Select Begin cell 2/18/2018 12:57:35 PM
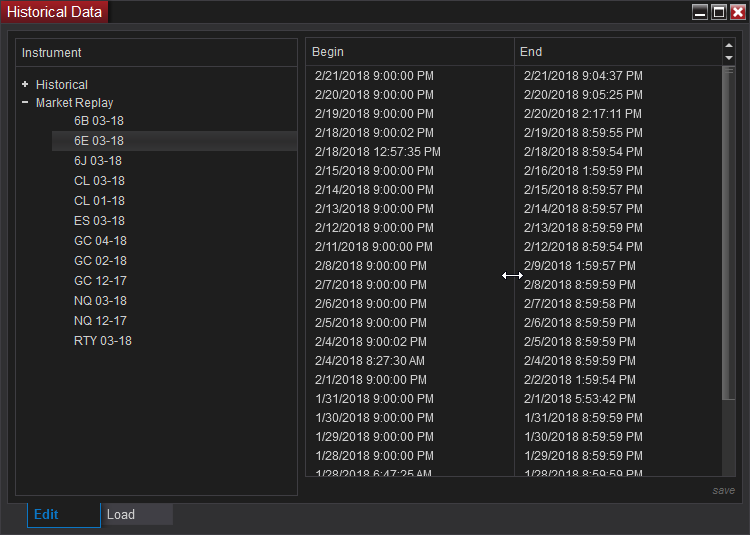Viewport: 750px width, 535px height. [377, 152]
